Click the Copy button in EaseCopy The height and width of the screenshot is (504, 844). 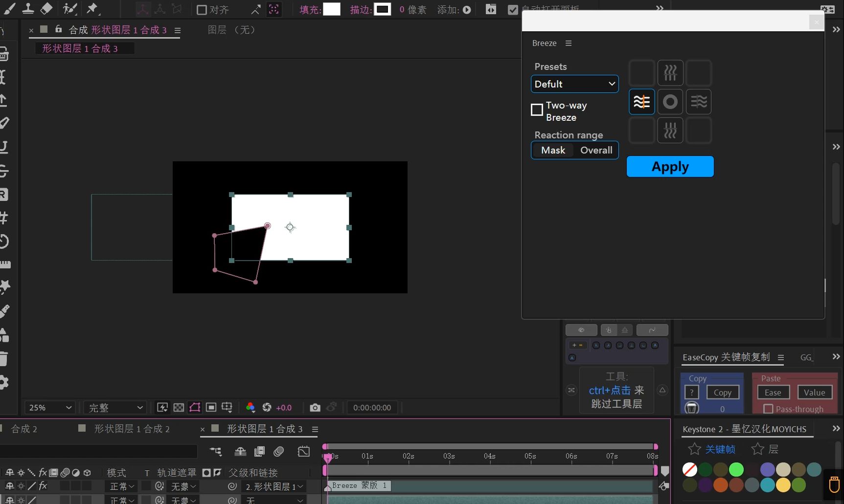coord(722,392)
